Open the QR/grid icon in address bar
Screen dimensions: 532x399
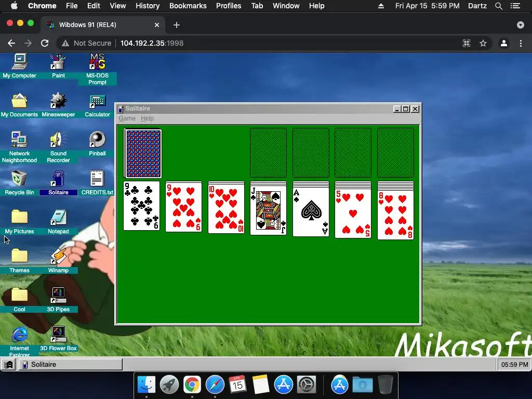tap(467, 43)
